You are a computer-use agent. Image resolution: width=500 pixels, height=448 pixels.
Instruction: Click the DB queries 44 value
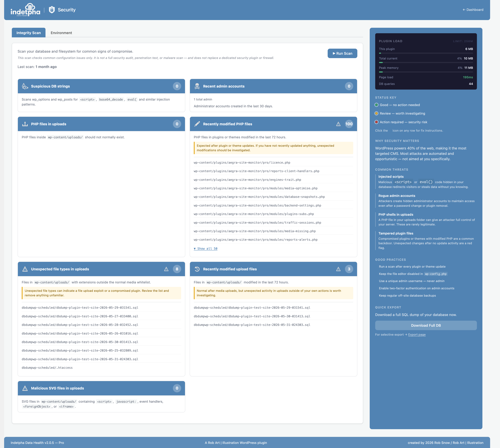coord(471,84)
